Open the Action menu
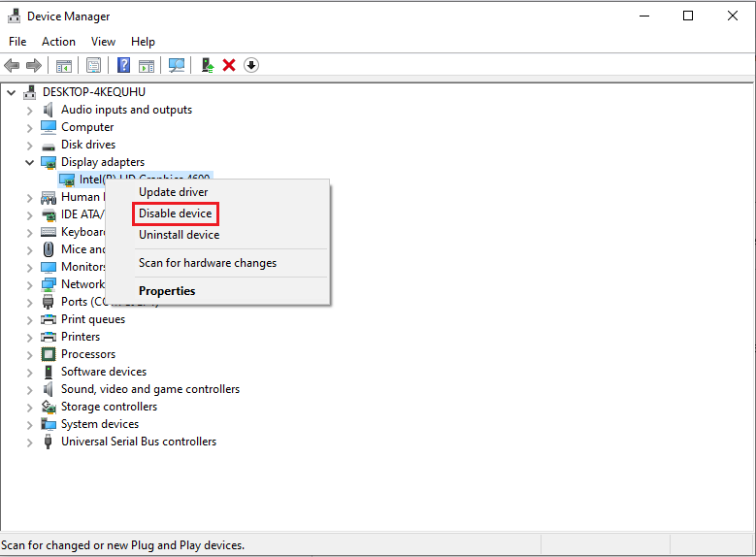The width and height of the screenshot is (756, 557). (58, 42)
